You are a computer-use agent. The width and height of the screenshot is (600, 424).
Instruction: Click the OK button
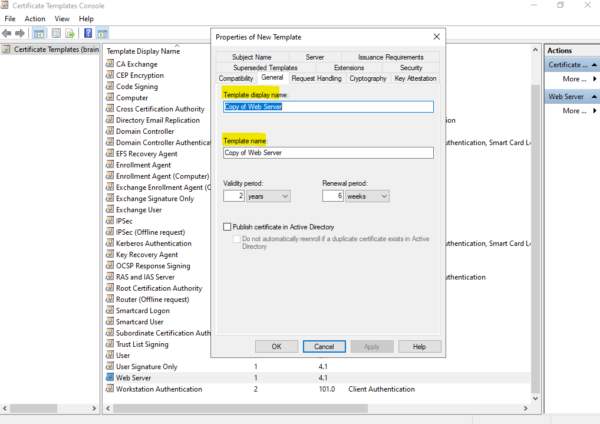coord(276,347)
